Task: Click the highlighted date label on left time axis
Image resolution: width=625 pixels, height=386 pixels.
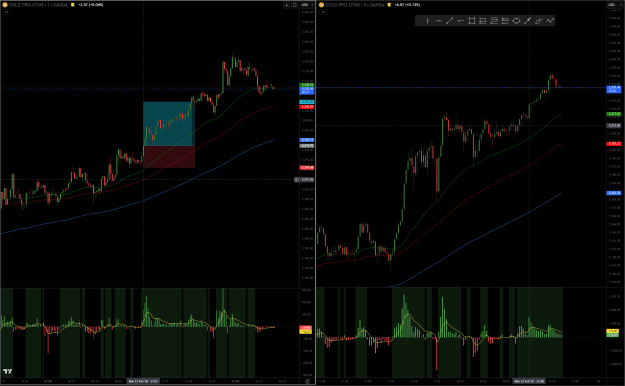Action: coord(143,381)
